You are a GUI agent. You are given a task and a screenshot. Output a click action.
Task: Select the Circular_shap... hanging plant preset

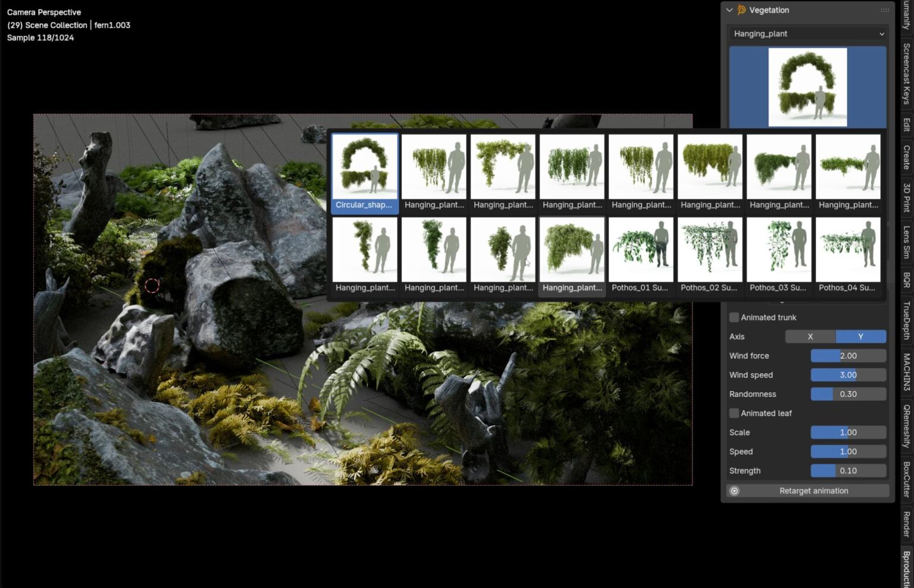pos(365,168)
